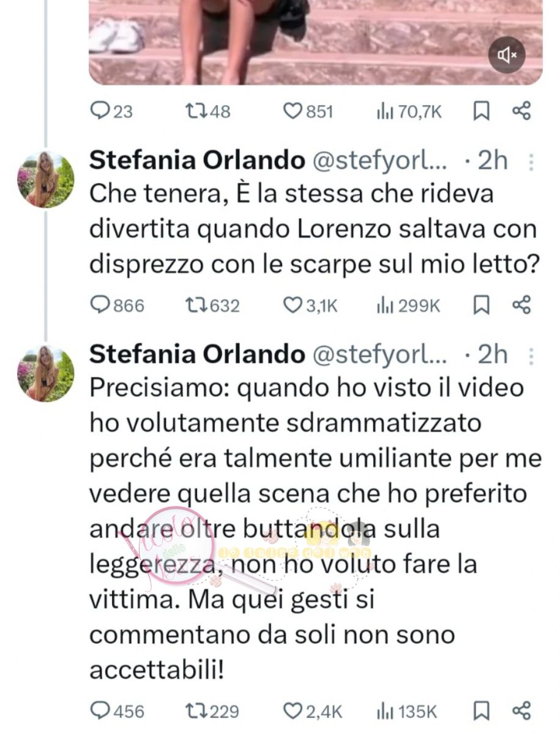Retweet the post with 632 retweets
Viewport: 560px width, 735px height.
tap(212, 305)
